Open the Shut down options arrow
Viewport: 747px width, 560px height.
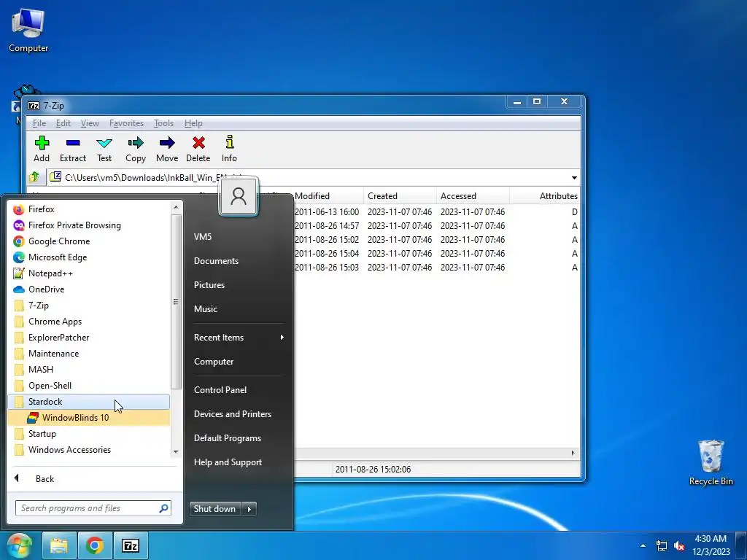coord(249,508)
